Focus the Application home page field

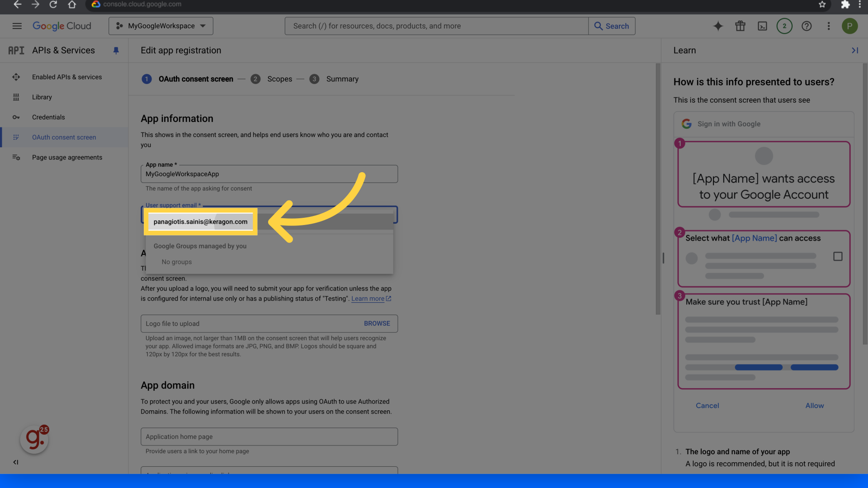point(269,436)
